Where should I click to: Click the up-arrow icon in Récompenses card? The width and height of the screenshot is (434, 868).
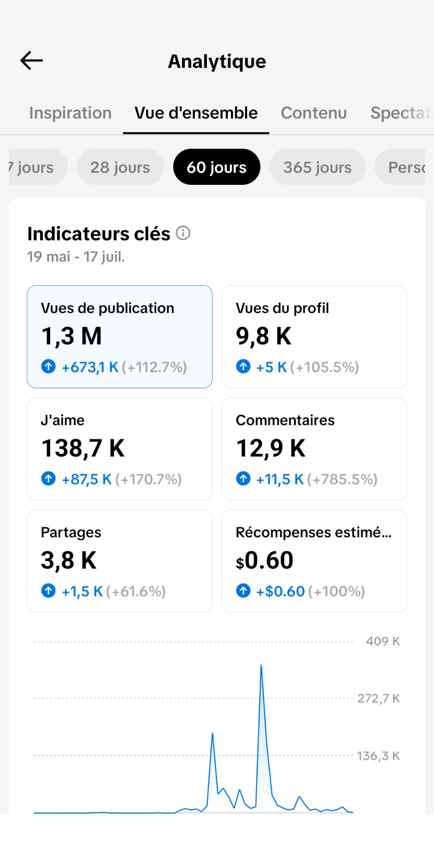243,591
